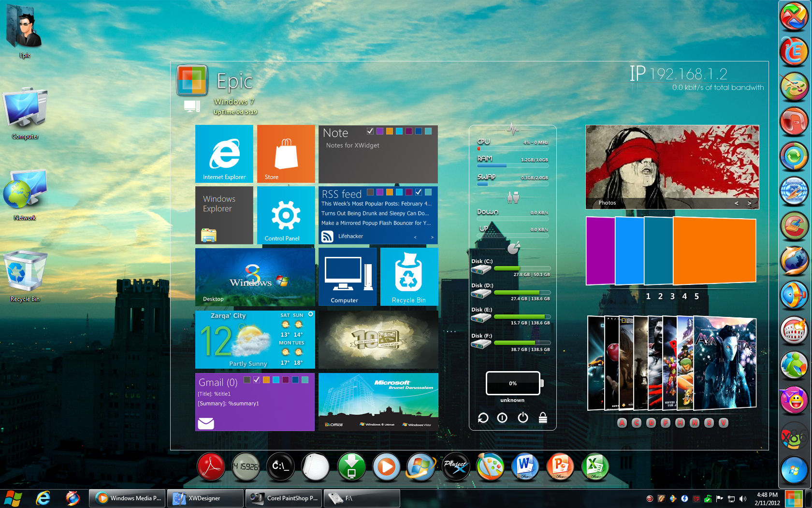The width and height of the screenshot is (812, 508).
Task: Open the Windows Explorer tile
Action: pos(224,215)
